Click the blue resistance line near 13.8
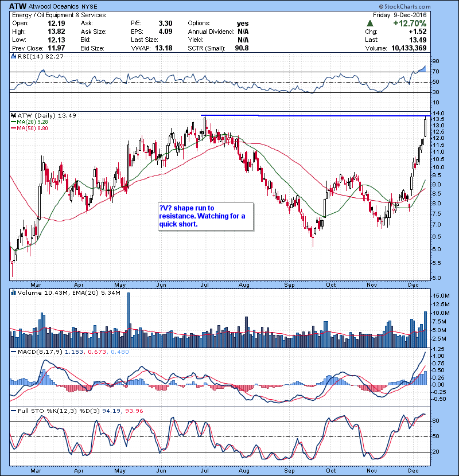The image size is (459, 476). [316, 116]
